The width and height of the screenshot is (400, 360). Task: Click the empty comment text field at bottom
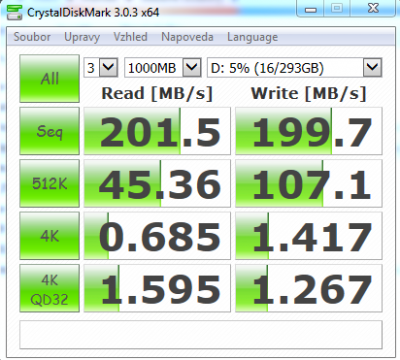point(201,335)
